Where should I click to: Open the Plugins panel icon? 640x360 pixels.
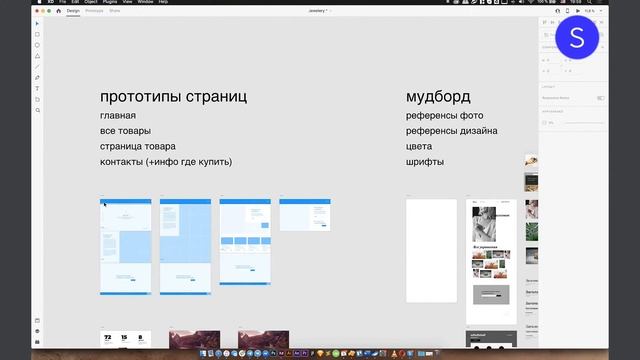point(37,342)
